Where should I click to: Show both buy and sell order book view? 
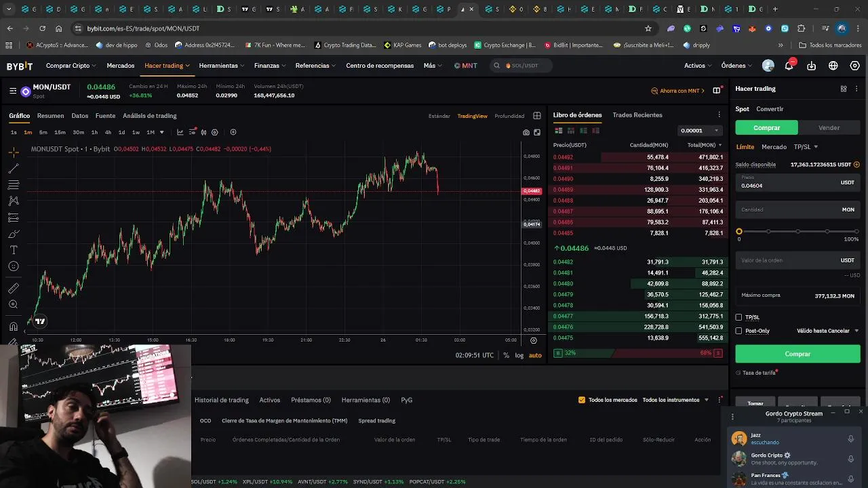tap(559, 131)
